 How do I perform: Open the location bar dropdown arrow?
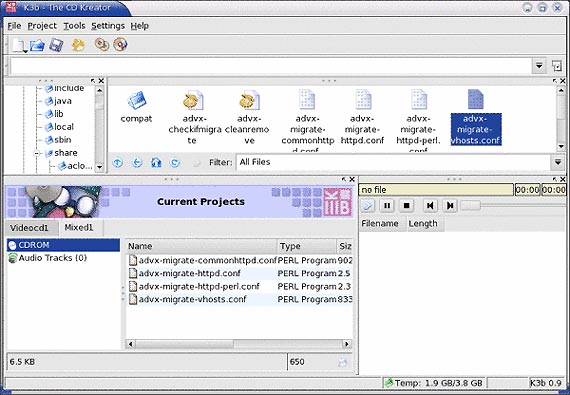(539, 66)
